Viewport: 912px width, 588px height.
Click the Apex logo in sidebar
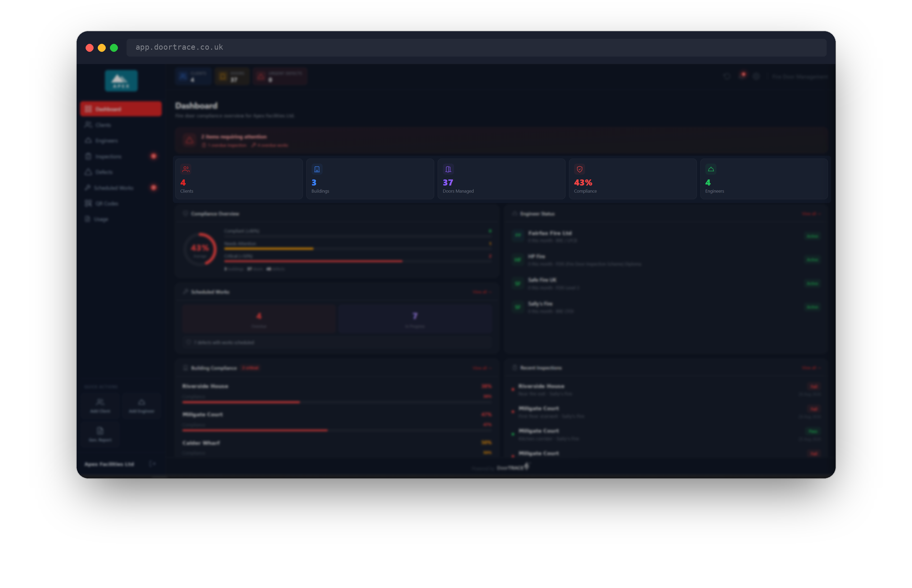[121, 81]
